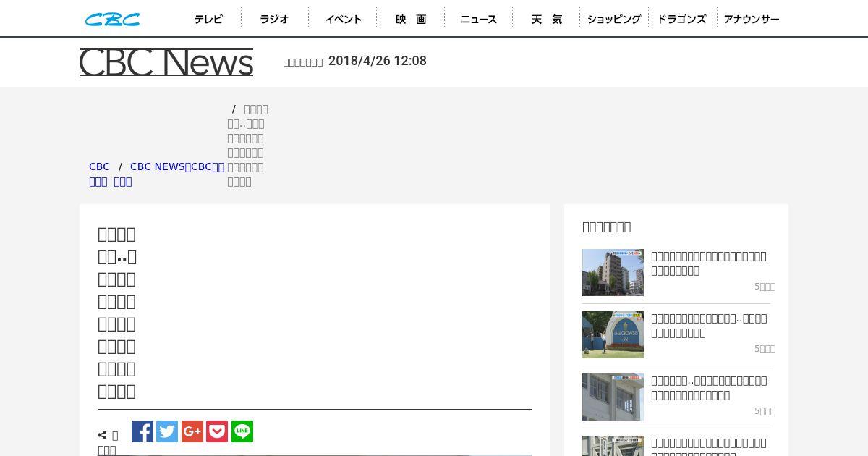
Task: Share the article via LINE
Action: (242, 431)
